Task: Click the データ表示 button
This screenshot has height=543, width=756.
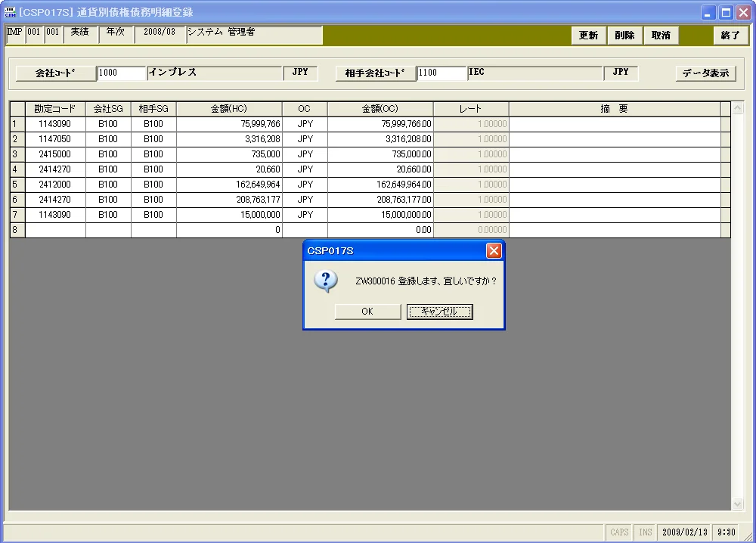Action: tap(705, 73)
